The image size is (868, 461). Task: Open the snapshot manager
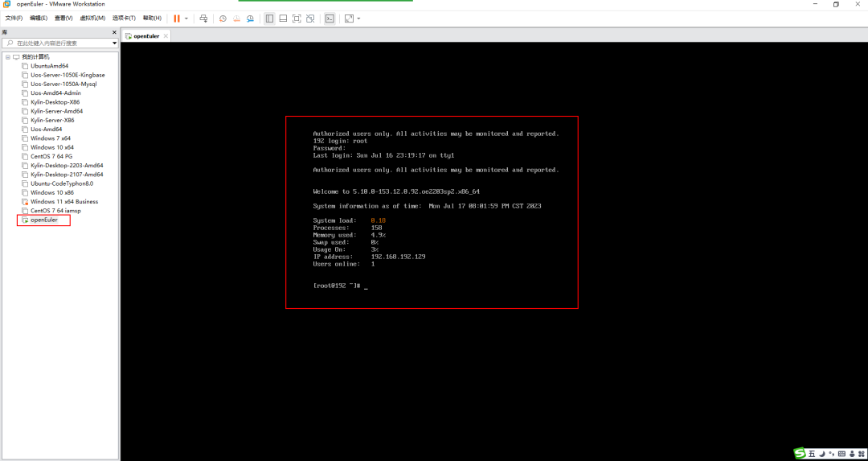250,19
